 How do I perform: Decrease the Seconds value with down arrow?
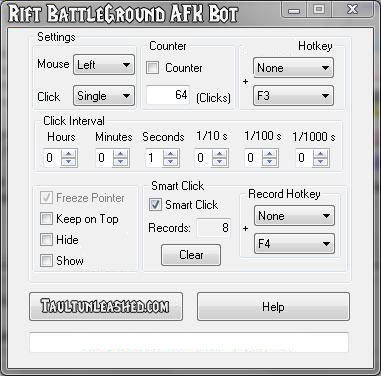[171, 162]
